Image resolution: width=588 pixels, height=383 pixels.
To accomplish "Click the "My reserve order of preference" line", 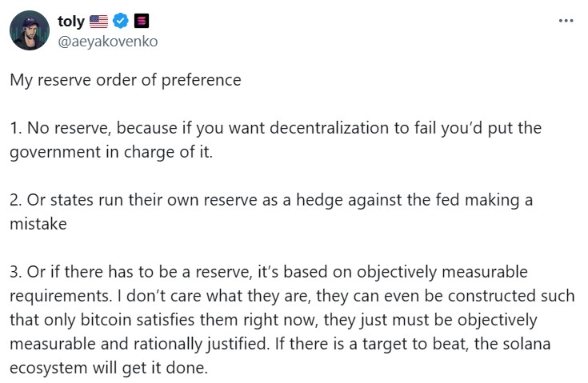I will click(x=126, y=81).
